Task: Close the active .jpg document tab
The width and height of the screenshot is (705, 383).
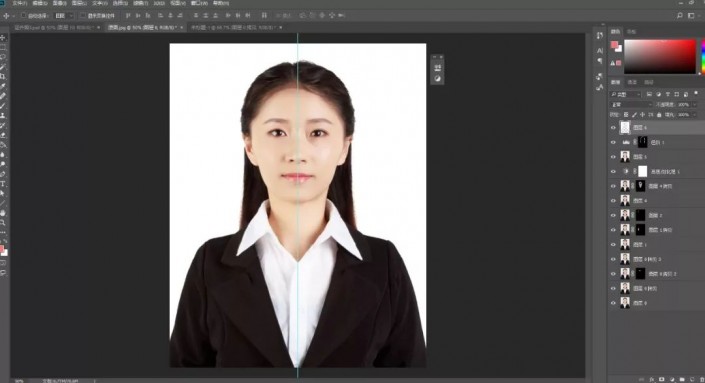Action: pyautogui.click(x=182, y=27)
